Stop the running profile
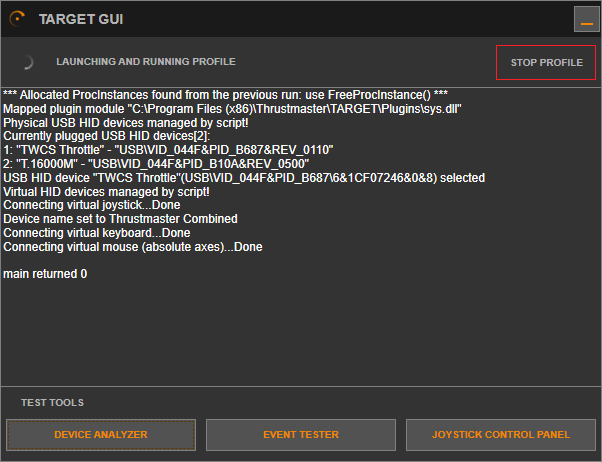 point(546,62)
